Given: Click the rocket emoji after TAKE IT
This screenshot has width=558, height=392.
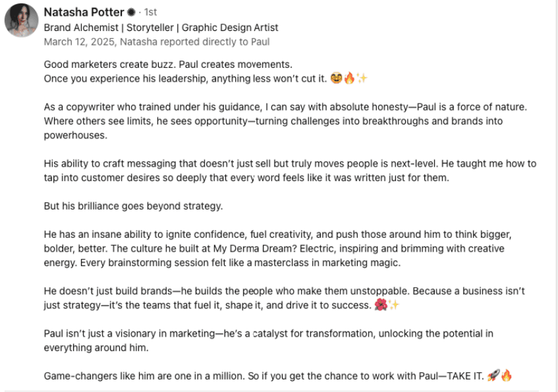Looking at the screenshot, I should coord(493,376).
